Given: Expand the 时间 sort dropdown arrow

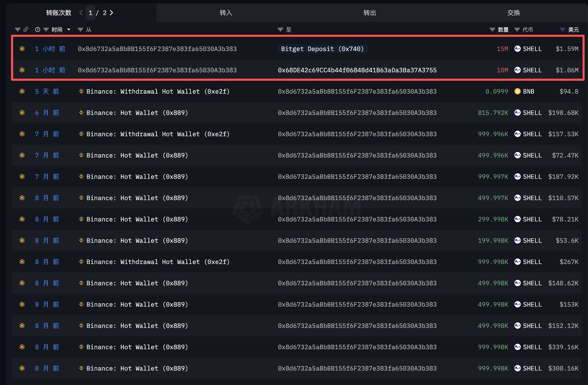Looking at the screenshot, I should (x=69, y=30).
